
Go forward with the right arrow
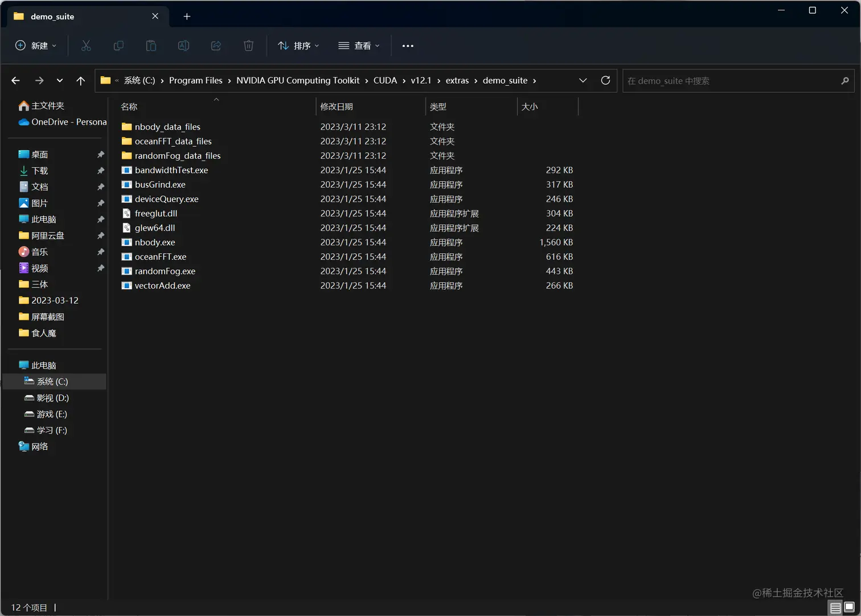pos(39,80)
